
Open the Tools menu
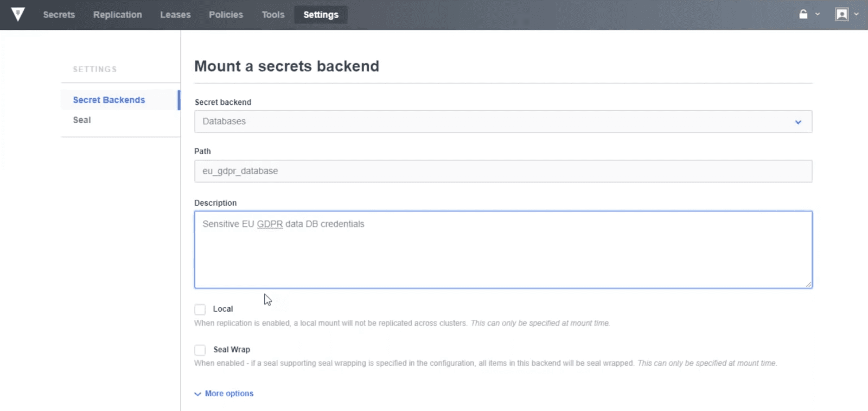273,15
